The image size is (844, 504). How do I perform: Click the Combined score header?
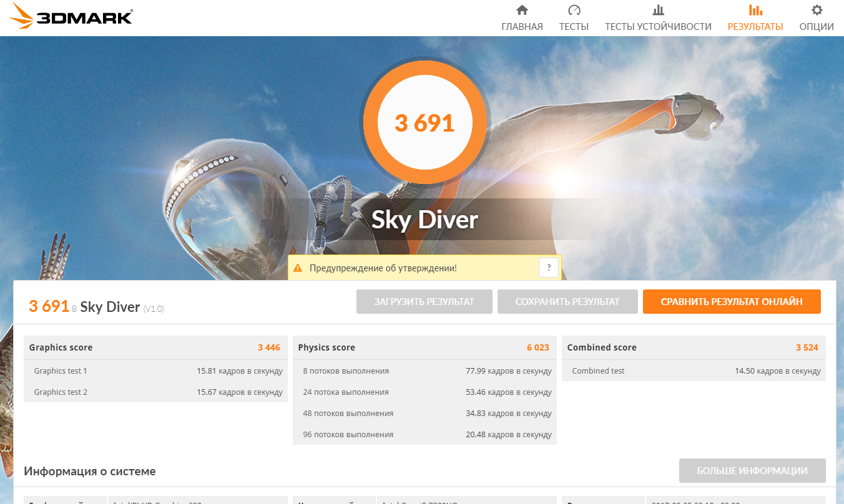coord(602,347)
